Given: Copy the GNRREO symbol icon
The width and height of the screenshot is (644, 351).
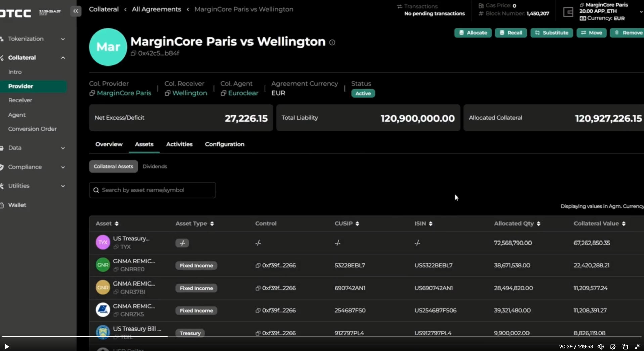Looking at the screenshot, I should (116, 269).
